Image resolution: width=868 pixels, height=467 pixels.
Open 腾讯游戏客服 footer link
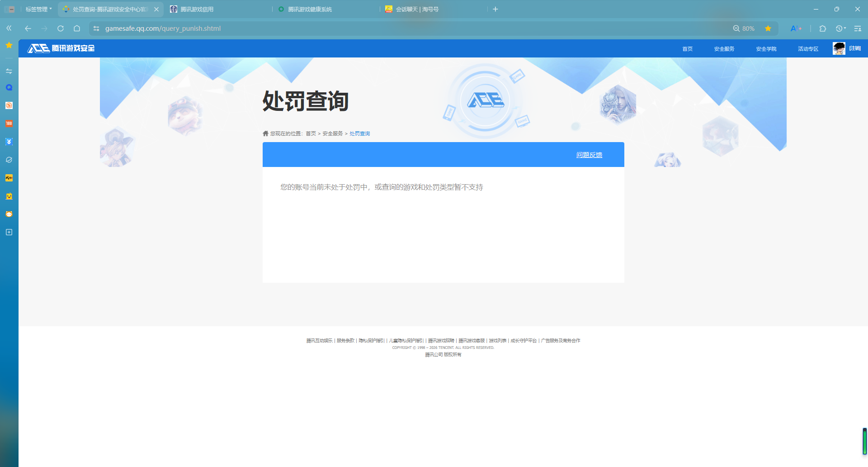tap(472, 340)
